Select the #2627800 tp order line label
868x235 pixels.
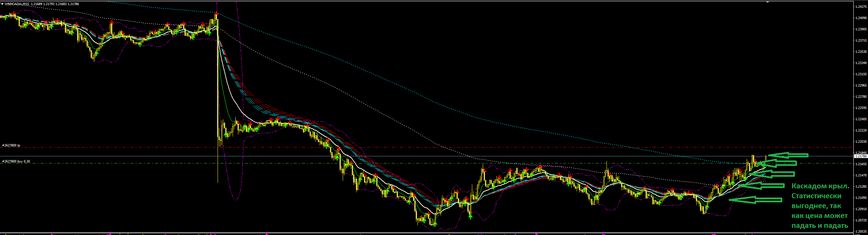click(x=11, y=145)
